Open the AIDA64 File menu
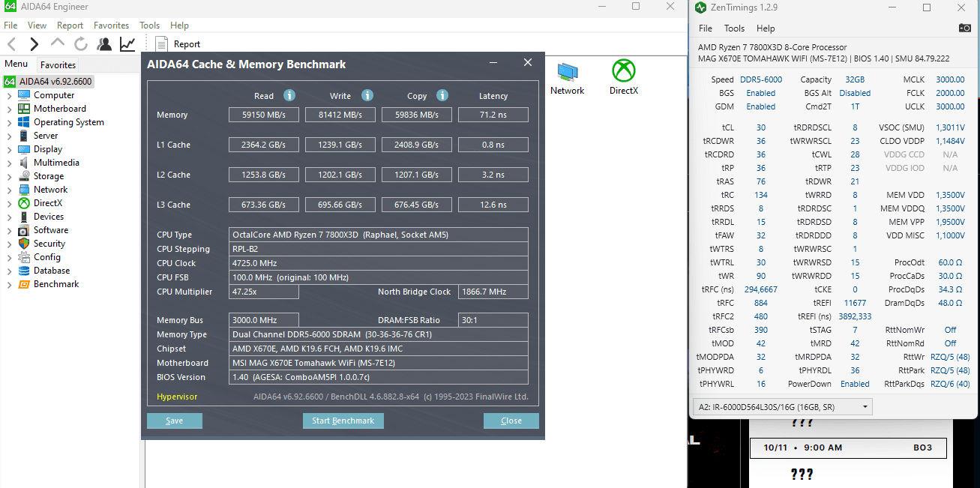Image resolution: width=980 pixels, height=488 pixels. point(10,25)
